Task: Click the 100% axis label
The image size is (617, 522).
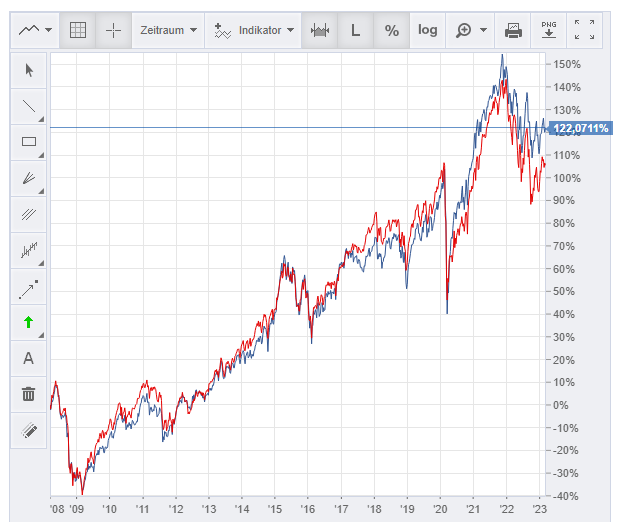Action: pyautogui.click(x=567, y=178)
